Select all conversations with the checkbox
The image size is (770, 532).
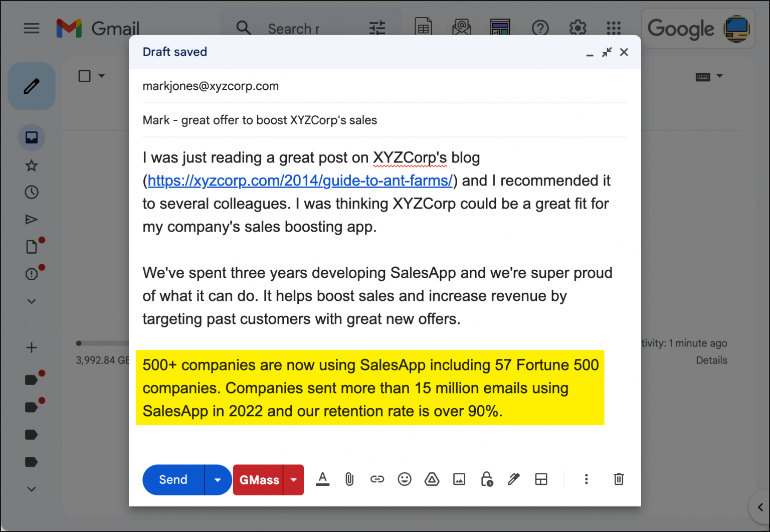84,76
